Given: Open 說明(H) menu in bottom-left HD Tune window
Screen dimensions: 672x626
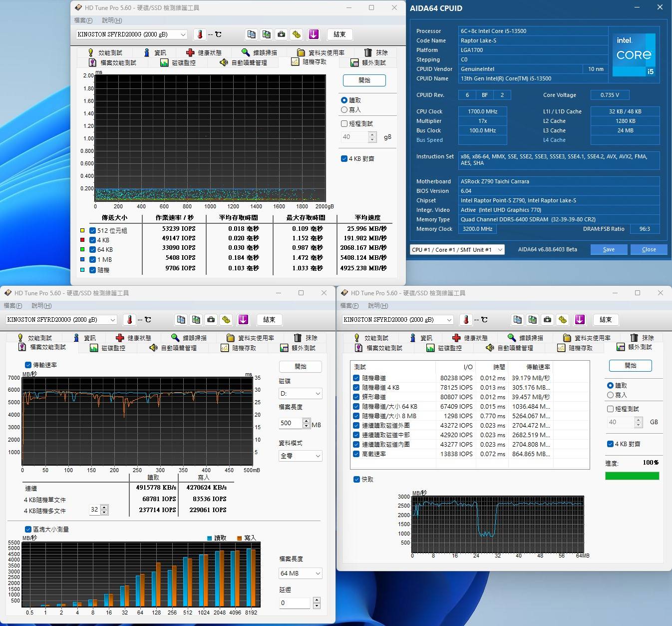Looking at the screenshot, I should tap(41, 306).
